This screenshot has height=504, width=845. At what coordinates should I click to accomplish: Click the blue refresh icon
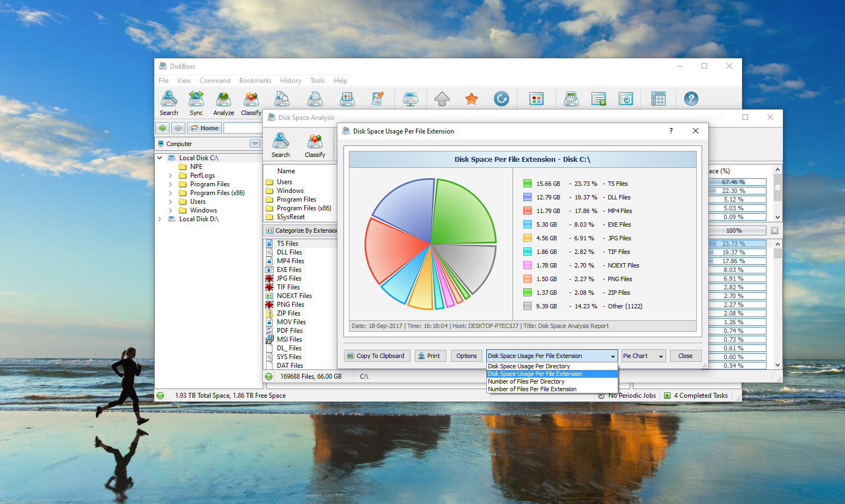coord(501,99)
